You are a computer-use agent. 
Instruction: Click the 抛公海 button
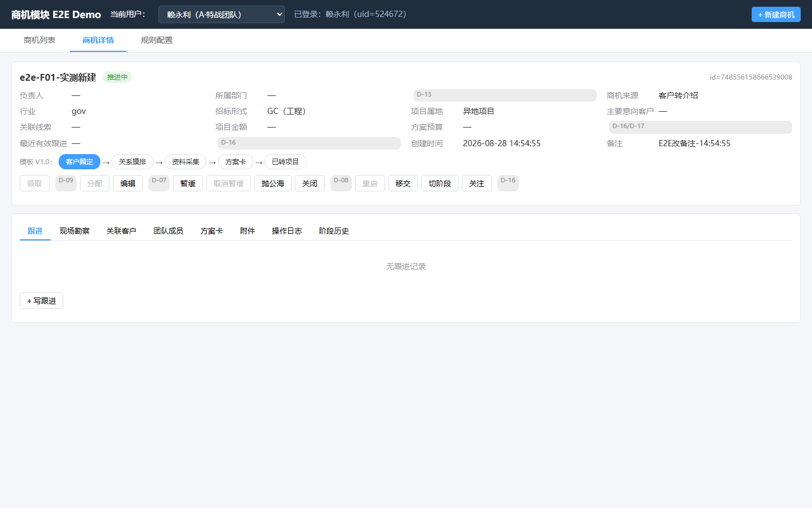pos(273,183)
